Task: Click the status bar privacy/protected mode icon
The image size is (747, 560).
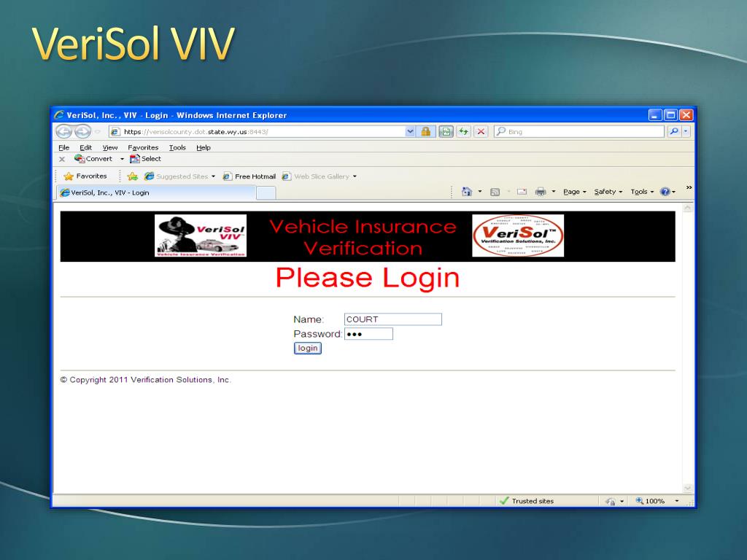Action: [x=611, y=501]
